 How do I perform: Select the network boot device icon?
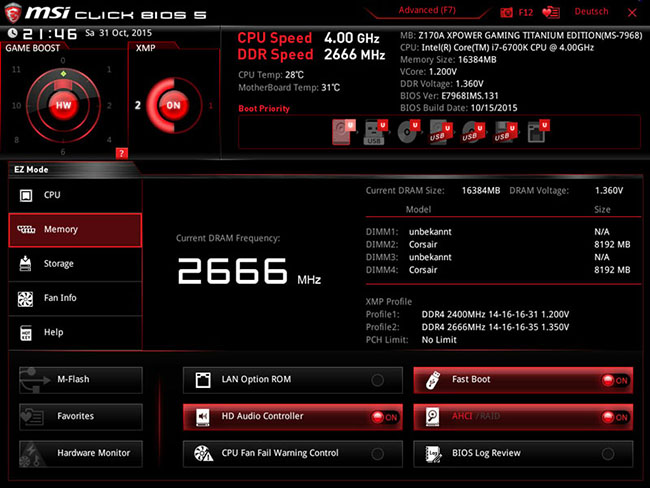[538, 132]
